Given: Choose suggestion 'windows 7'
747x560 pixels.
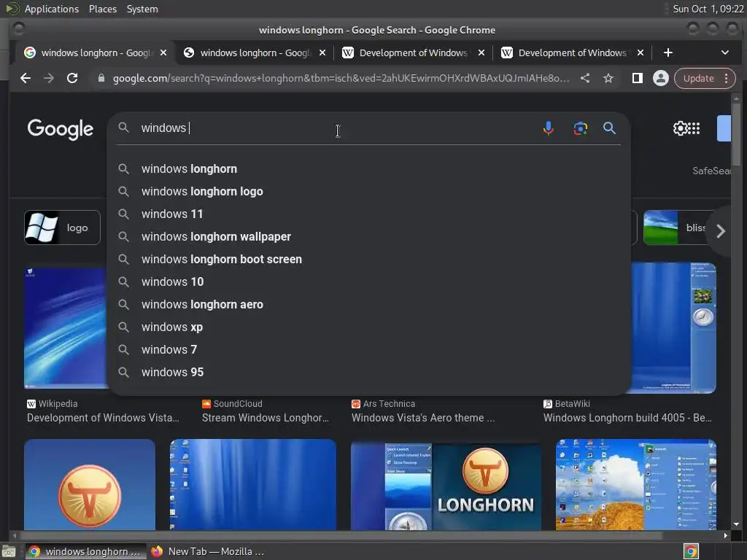Looking at the screenshot, I should click(x=369, y=349).
